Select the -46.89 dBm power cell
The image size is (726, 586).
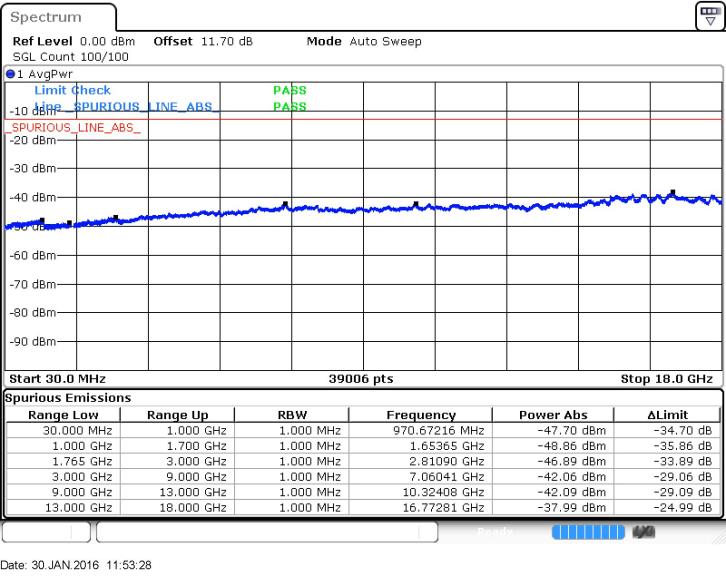pos(553,461)
